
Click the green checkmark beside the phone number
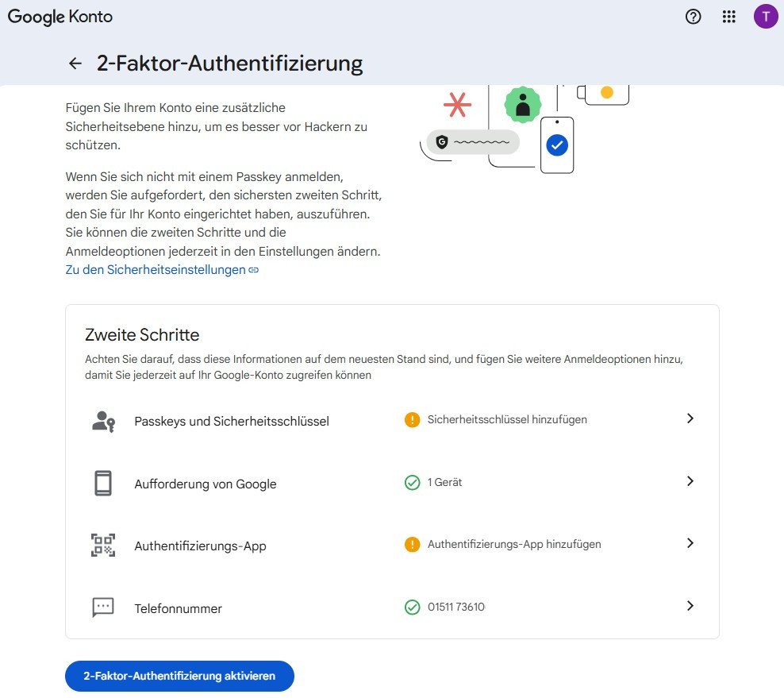tap(412, 607)
